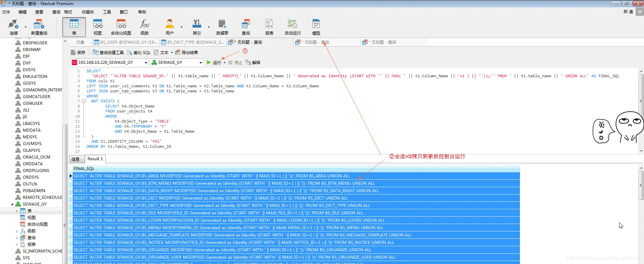
Task: Open the 连接 (Connection) toolbar icon
Action: 14,27
